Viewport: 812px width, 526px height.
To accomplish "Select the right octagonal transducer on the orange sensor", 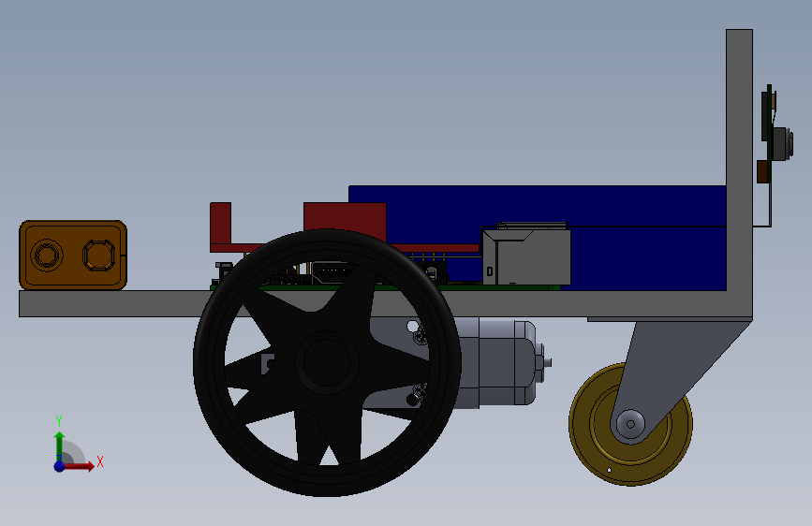I will [99, 256].
